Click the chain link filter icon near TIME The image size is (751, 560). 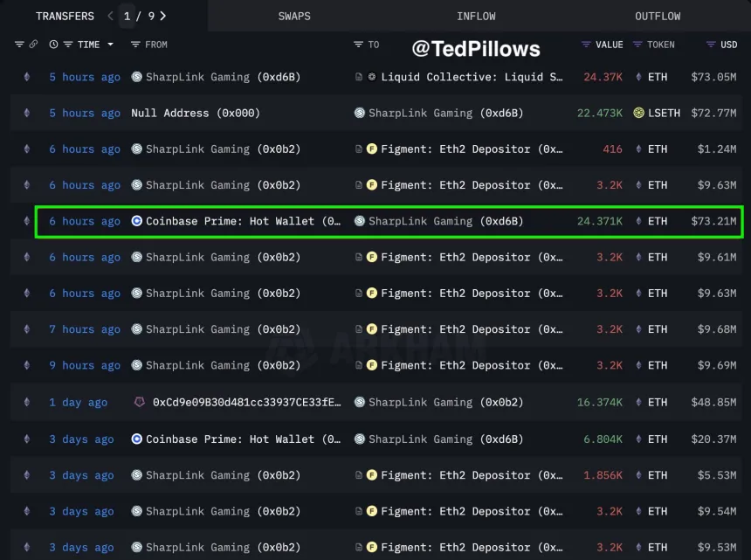[32, 44]
